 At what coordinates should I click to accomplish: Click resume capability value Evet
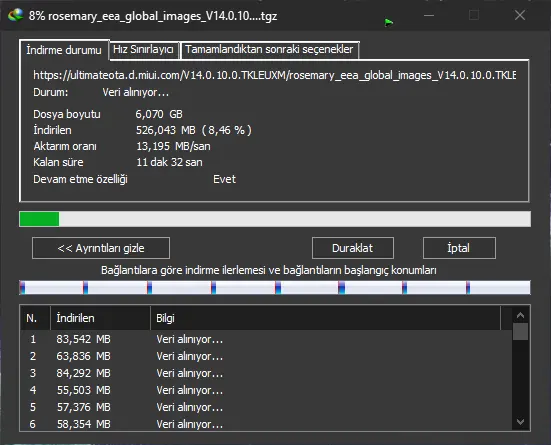pos(224,179)
